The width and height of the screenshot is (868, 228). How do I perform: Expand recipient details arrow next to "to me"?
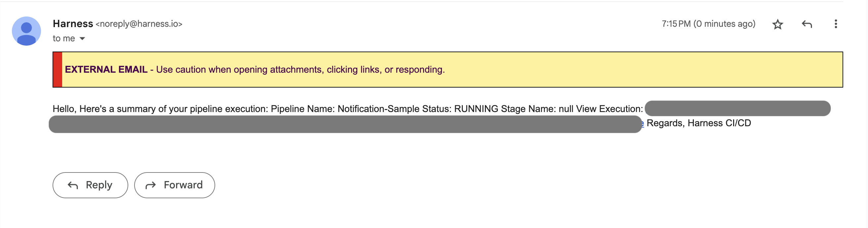82,39
